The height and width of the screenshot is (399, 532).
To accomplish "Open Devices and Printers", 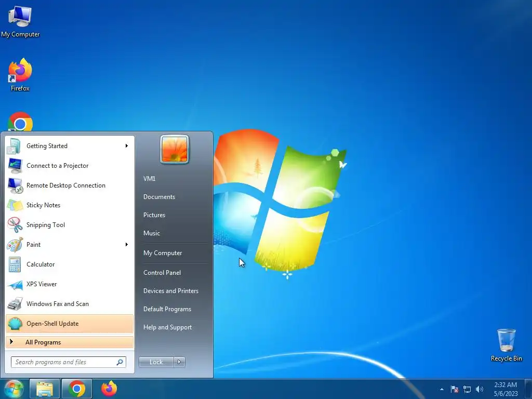I will (x=170, y=291).
